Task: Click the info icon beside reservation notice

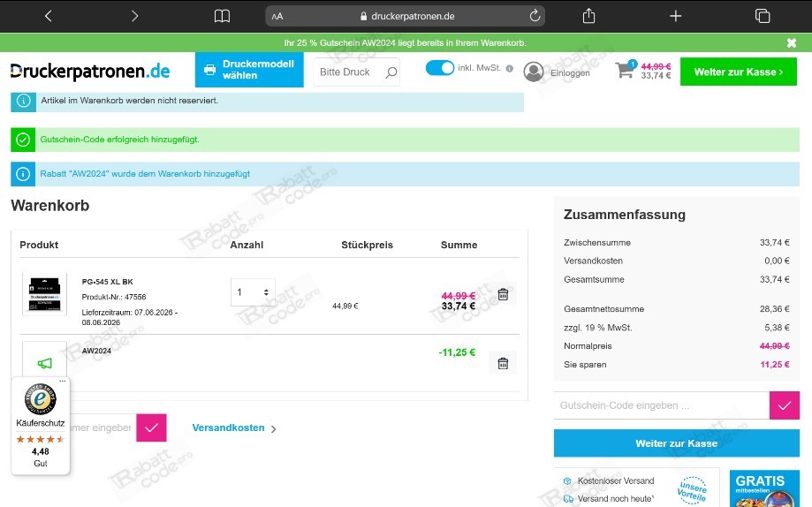Action: [x=23, y=101]
